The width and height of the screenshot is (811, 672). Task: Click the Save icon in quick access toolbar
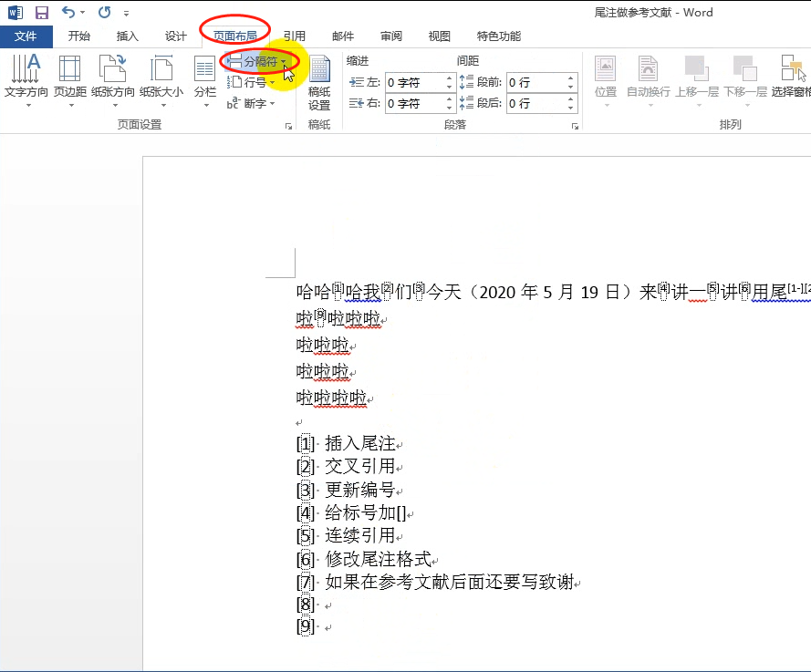point(41,13)
